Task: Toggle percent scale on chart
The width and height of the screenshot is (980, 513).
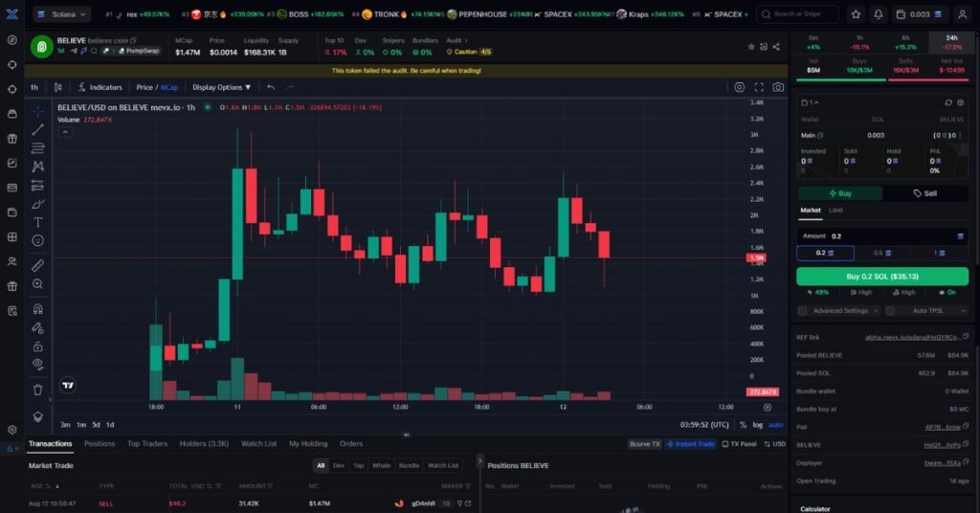Action: [x=743, y=425]
